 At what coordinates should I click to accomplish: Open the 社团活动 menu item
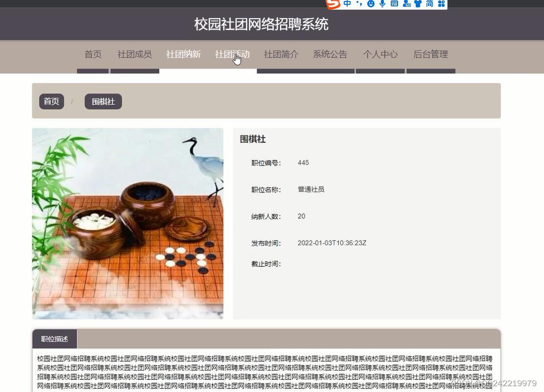pyautogui.click(x=232, y=54)
